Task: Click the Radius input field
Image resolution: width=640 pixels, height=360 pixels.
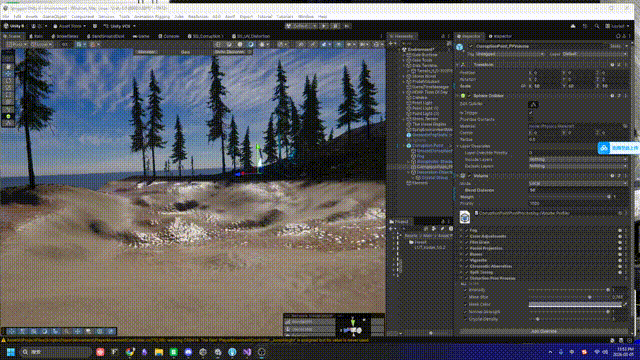Action: pos(578,139)
